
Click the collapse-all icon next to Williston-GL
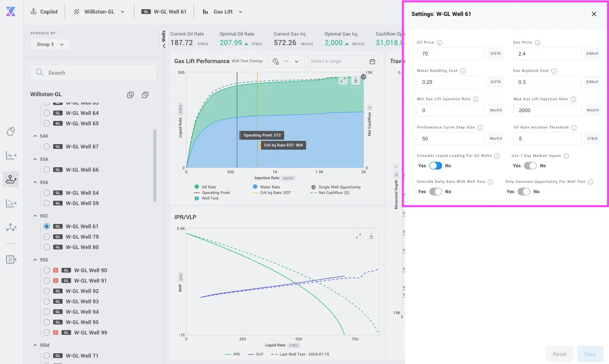(145, 95)
